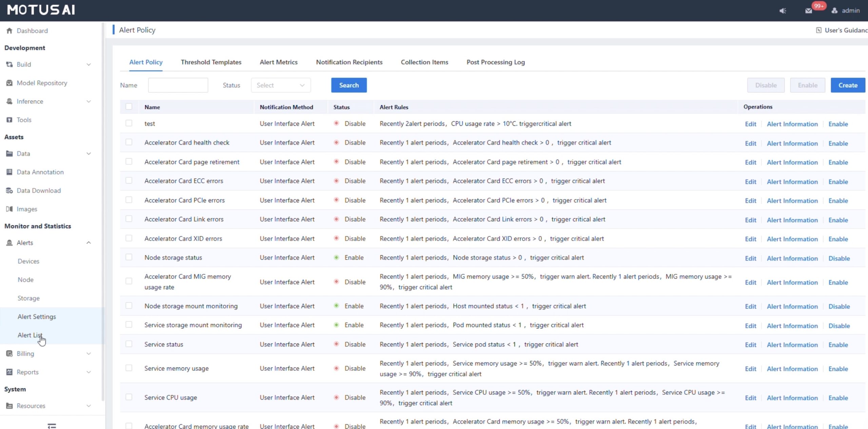Click the Data Annotation sidebar icon
Screen dimensions: 868x429
point(9,172)
